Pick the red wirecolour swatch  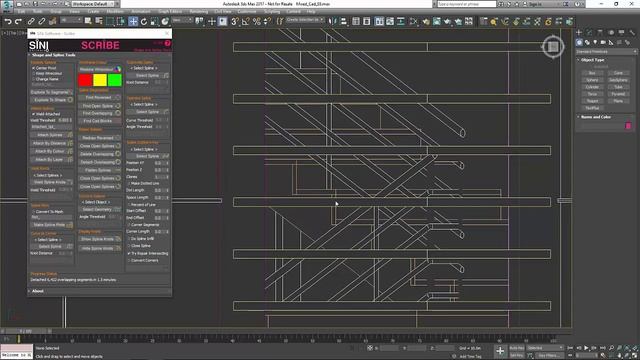click(x=85, y=80)
